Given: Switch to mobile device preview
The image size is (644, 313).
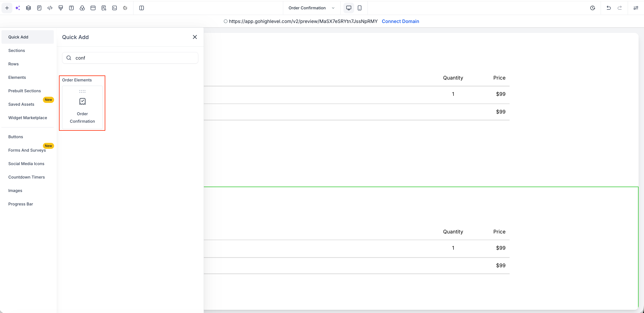Looking at the screenshot, I should [x=360, y=8].
